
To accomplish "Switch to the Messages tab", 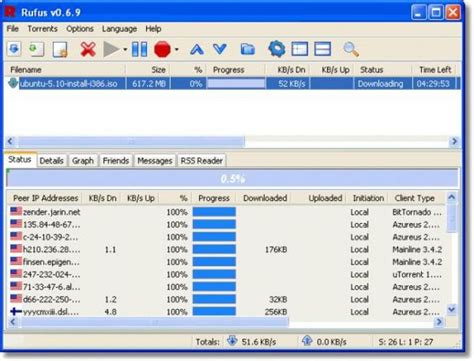I will pos(155,161).
